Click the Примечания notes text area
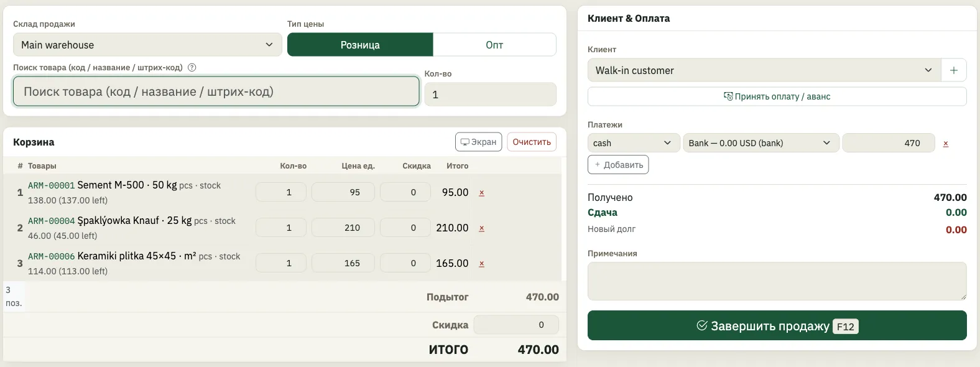This screenshot has width=980, height=367. point(777,281)
